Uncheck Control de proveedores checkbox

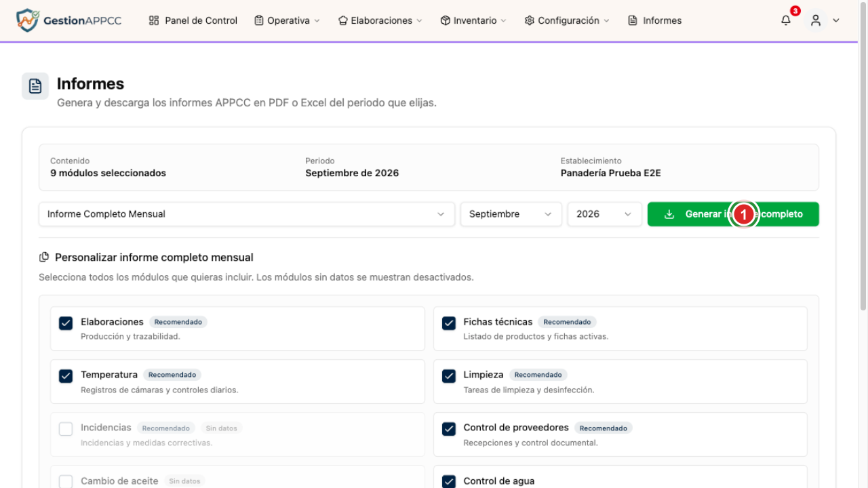click(449, 429)
